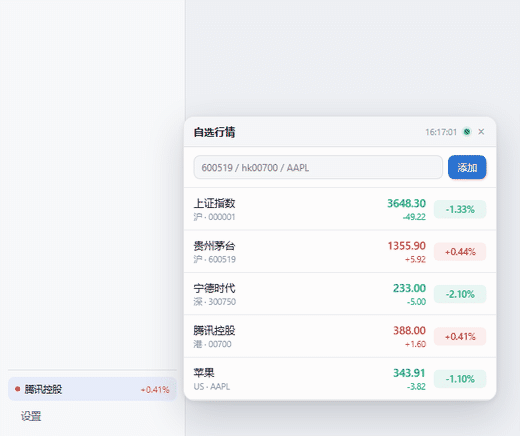This screenshot has width=520, height=436.
Task: Click the 深 · 300750 code label
Action: coord(214,302)
